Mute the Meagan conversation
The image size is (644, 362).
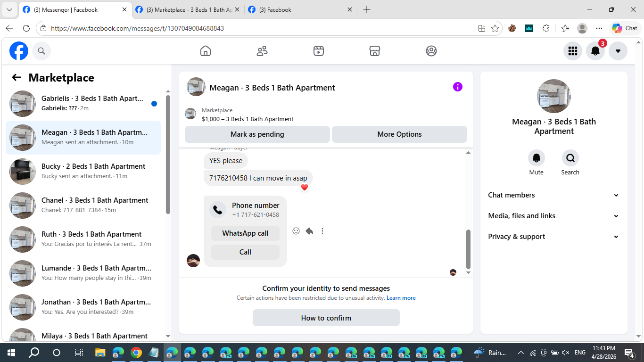[x=537, y=158]
